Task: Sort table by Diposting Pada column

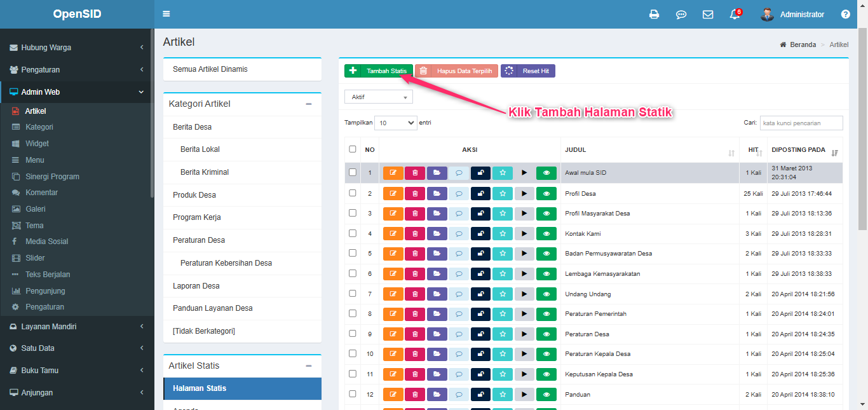Action: click(x=804, y=150)
